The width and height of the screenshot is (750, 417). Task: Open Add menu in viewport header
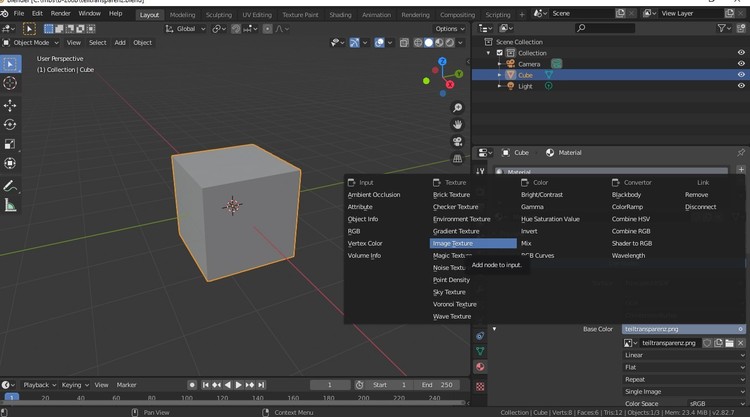coord(120,43)
